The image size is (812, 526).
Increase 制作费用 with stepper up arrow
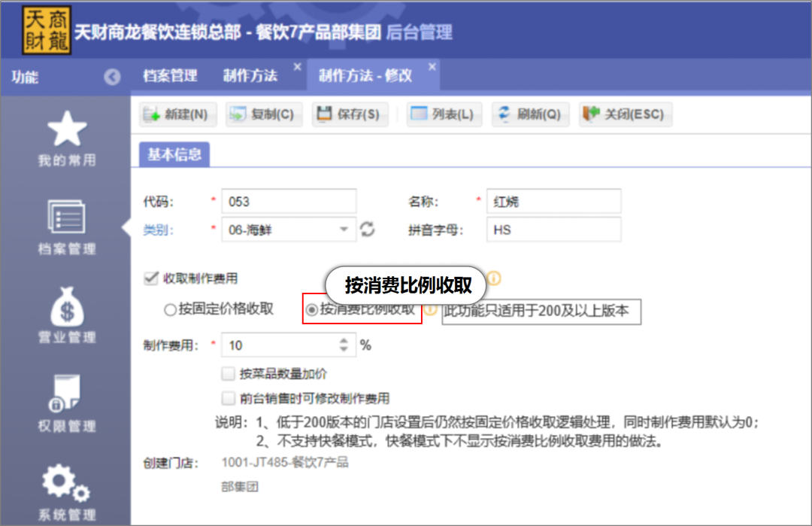tap(344, 341)
